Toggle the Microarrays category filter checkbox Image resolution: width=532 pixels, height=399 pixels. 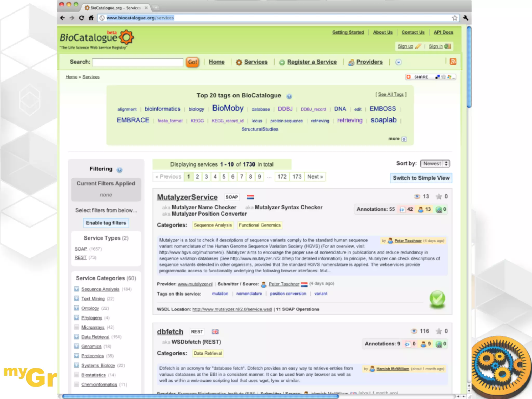(x=76, y=327)
